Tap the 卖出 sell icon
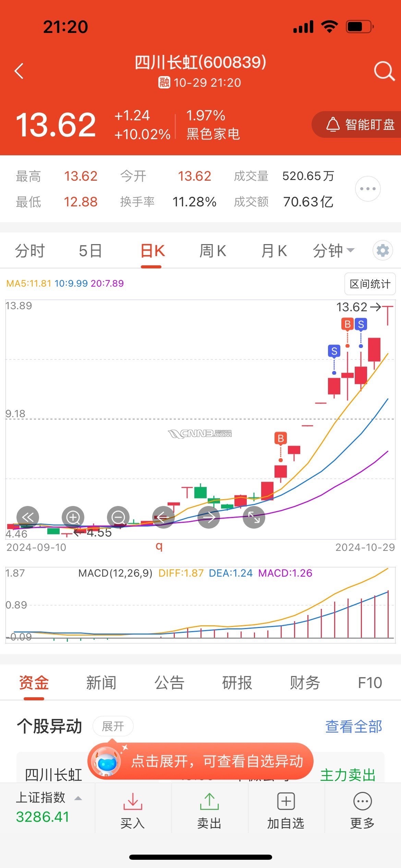401x868 pixels. [x=209, y=801]
